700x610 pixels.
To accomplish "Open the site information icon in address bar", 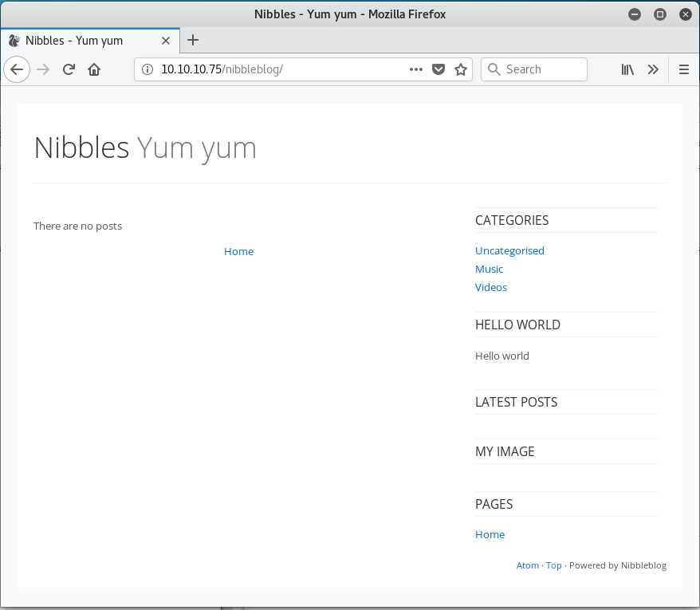I will (147, 69).
